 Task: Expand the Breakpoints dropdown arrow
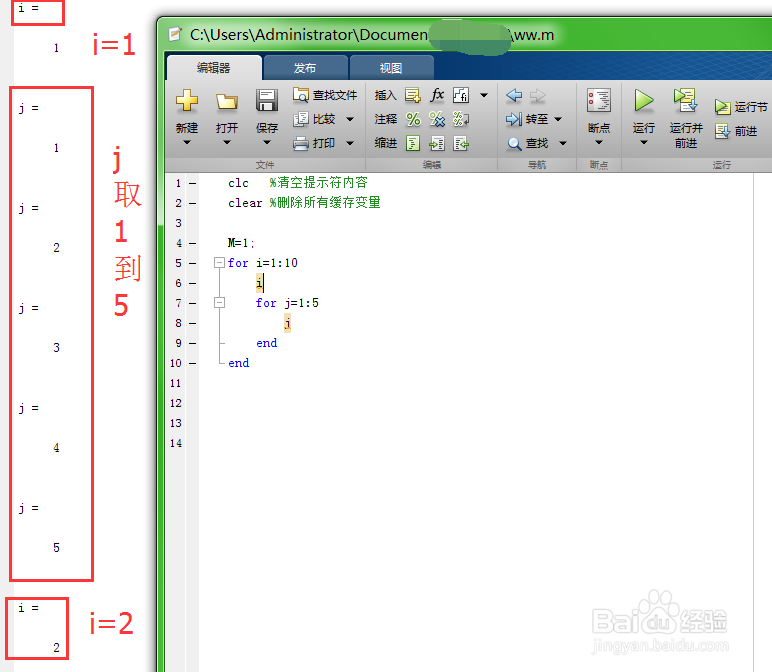599,142
